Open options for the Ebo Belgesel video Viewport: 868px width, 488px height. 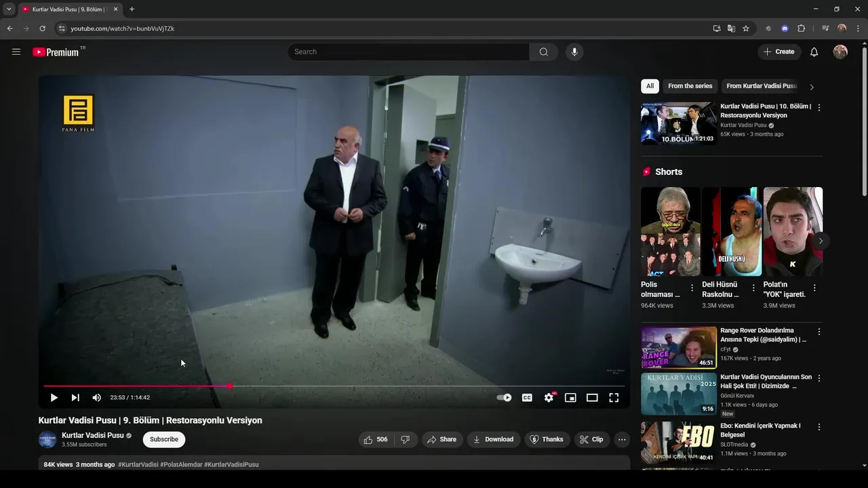(x=819, y=427)
